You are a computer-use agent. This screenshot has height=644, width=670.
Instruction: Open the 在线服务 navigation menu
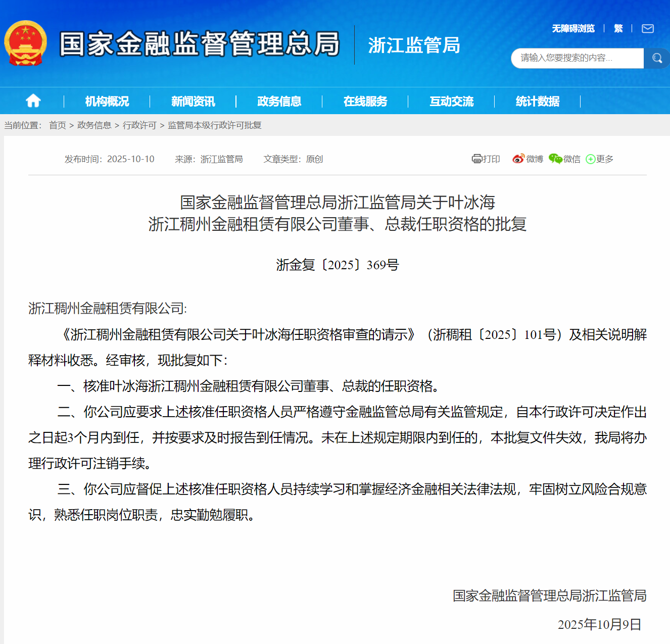point(365,102)
